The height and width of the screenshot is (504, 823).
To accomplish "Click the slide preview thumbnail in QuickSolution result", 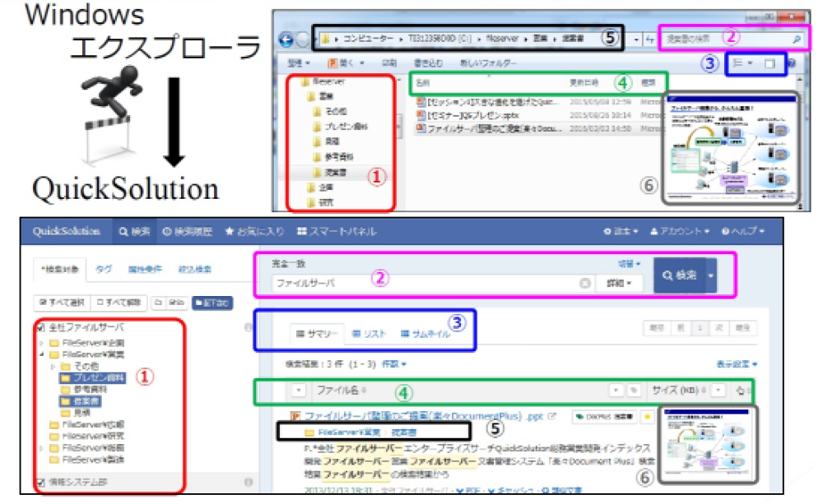I will (x=707, y=445).
